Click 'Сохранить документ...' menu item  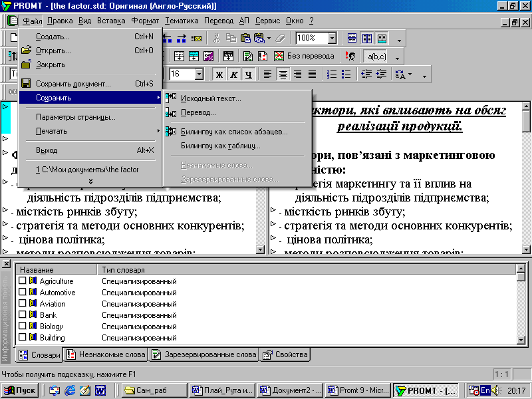[90, 84]
